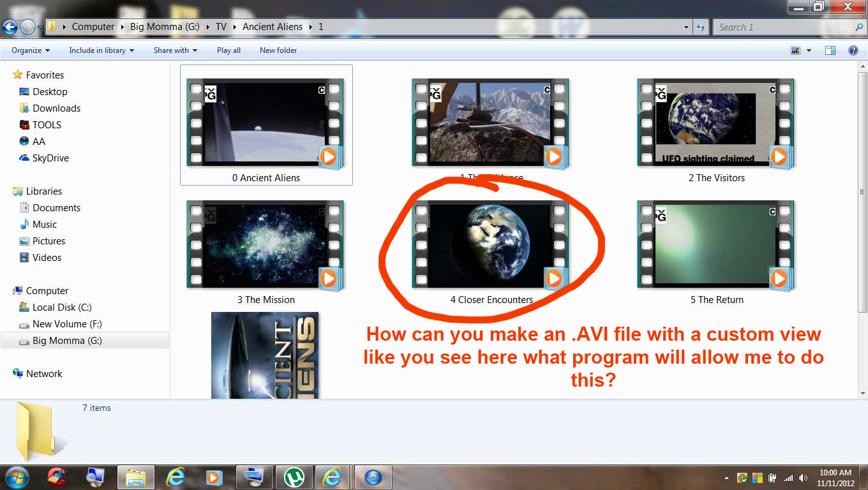The image size is (868, 490).
Task: Open the More view options dropdown arrow
Action: pyautogui.click(x=809, y=50)
